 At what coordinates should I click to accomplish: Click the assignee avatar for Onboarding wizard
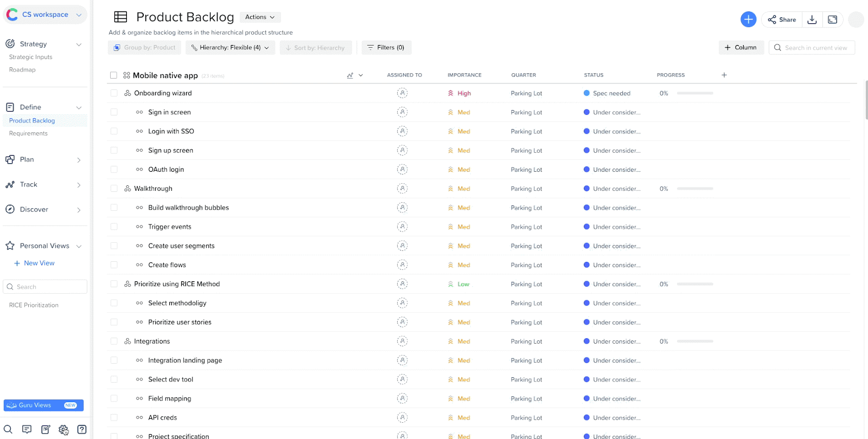pos(402,93)
